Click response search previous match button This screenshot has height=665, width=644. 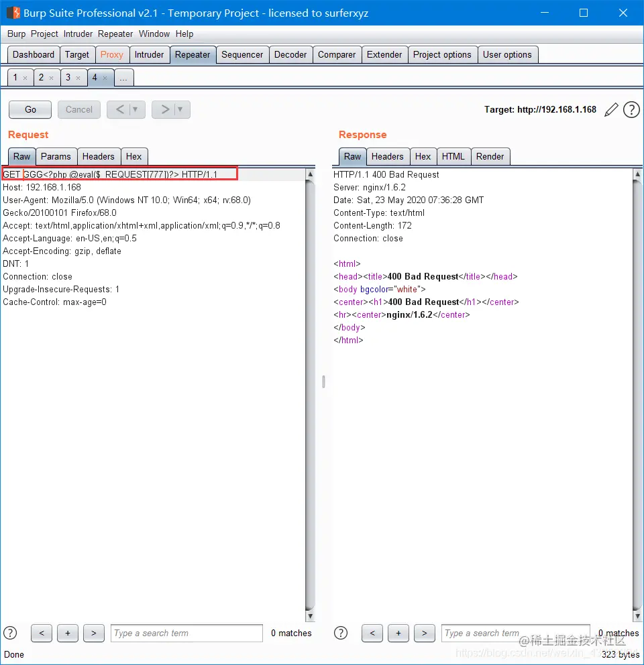coord(372,633)
